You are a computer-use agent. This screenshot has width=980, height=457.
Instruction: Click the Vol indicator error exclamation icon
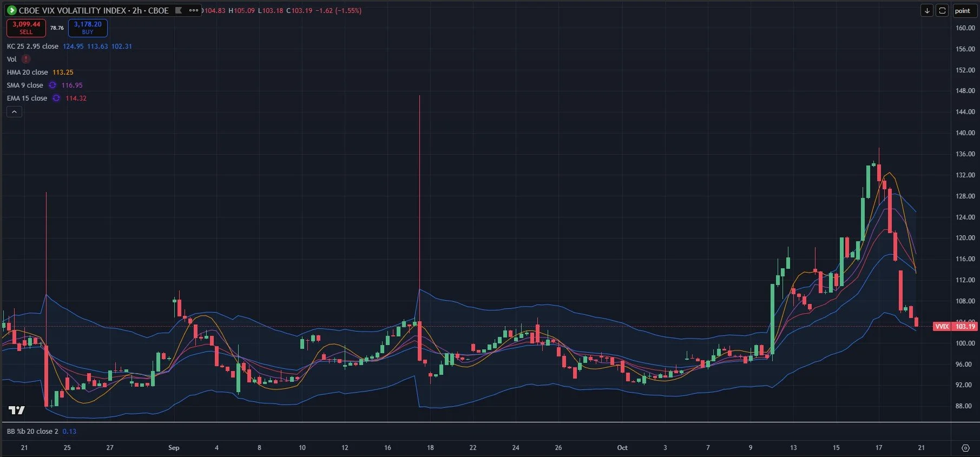pyautogui.click(x=26, y=59)
